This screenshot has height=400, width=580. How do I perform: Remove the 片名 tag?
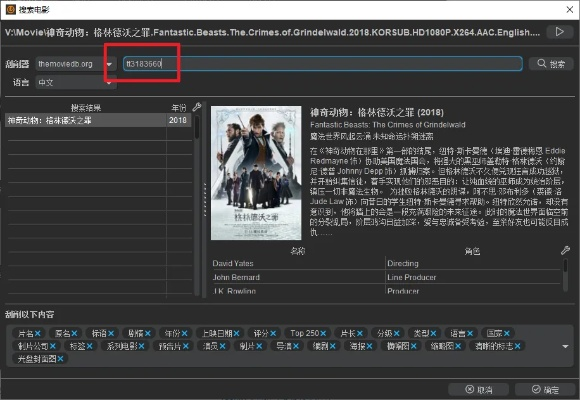tap(38, 333)
